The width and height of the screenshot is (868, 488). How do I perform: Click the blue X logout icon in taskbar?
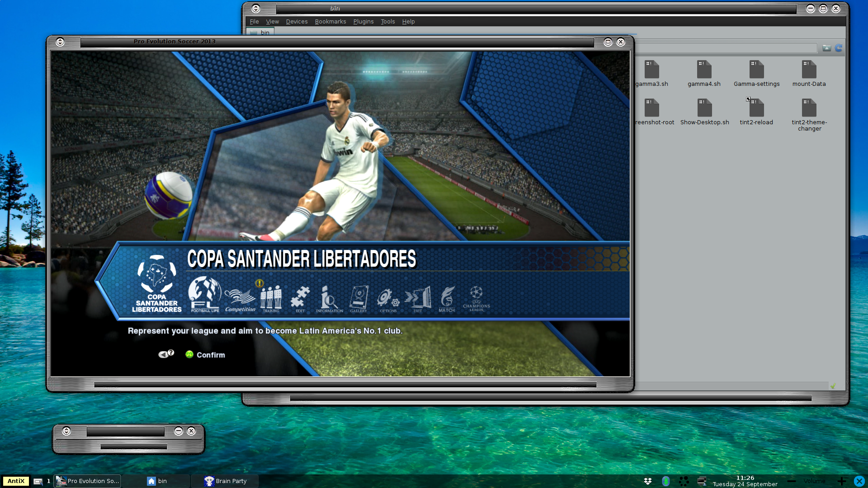pyautogui.click(x=859, y=481)
